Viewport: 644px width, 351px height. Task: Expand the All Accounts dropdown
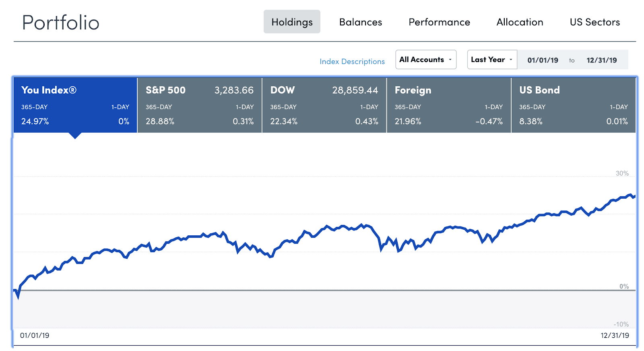(x=426, y=60)
